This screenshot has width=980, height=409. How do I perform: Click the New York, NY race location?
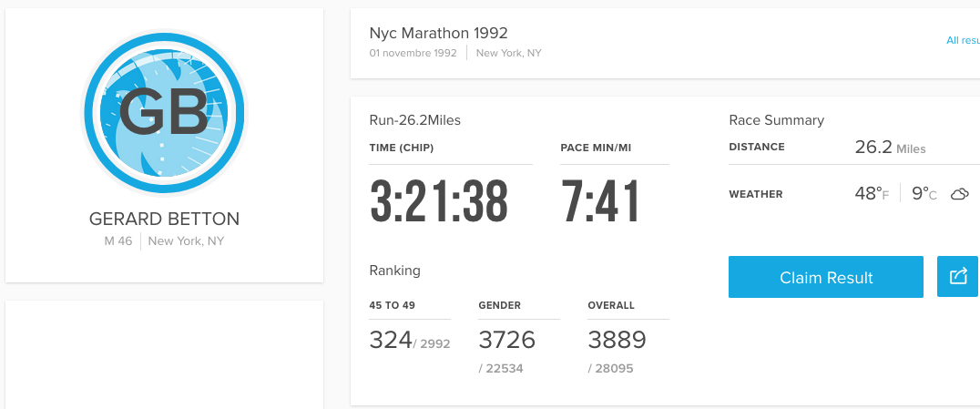click(x=509, y=53)
